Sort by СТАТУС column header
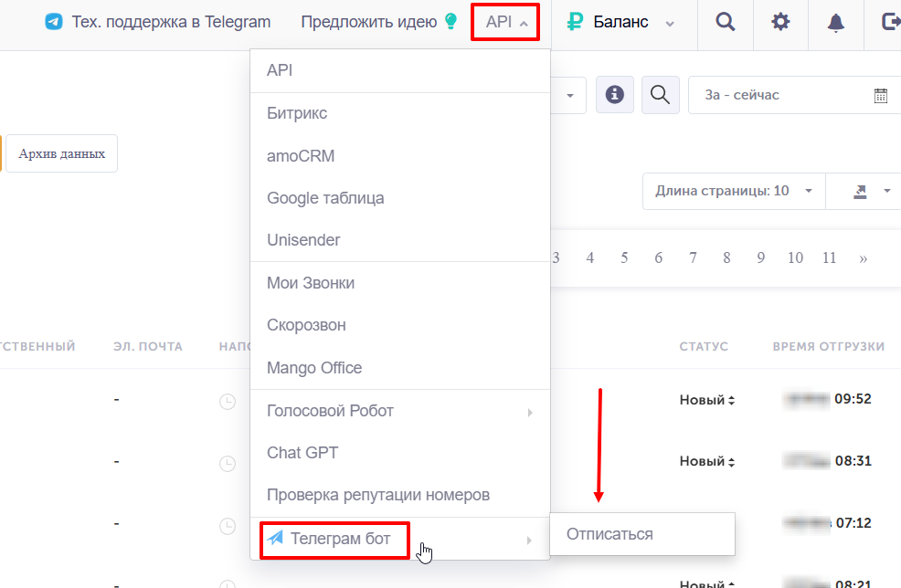The width and height of the screenshot is (901, 588). pyautogui.click(x=704, y=346)
